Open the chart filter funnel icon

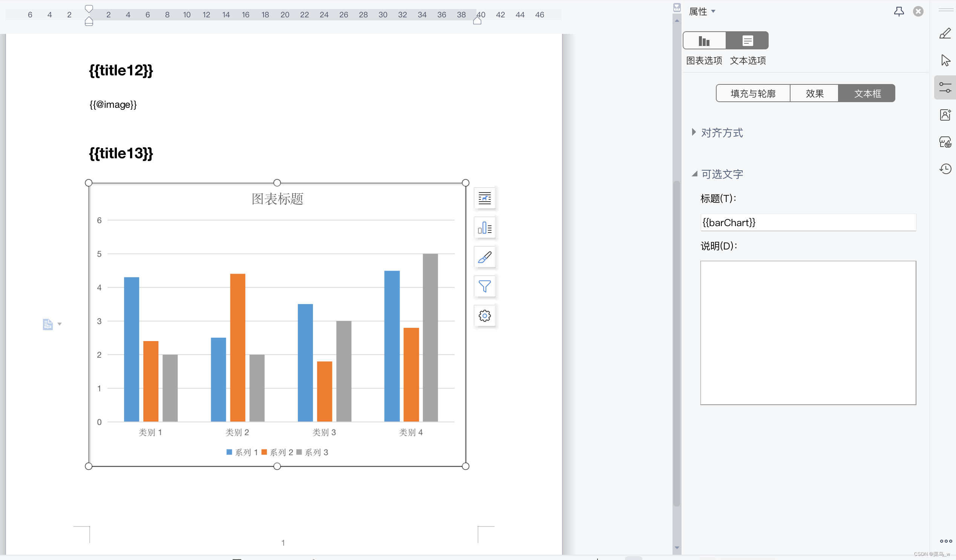click(x=484, y=286)
